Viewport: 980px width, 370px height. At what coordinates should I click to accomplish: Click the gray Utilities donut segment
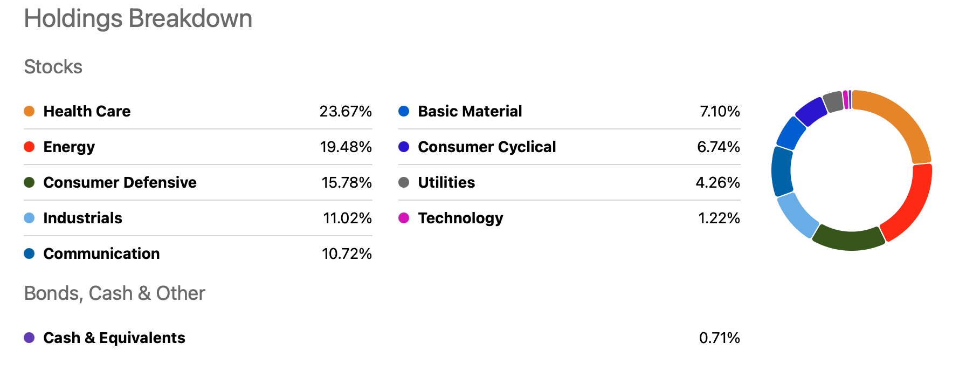pyautogui.click(x=833, y=101)
